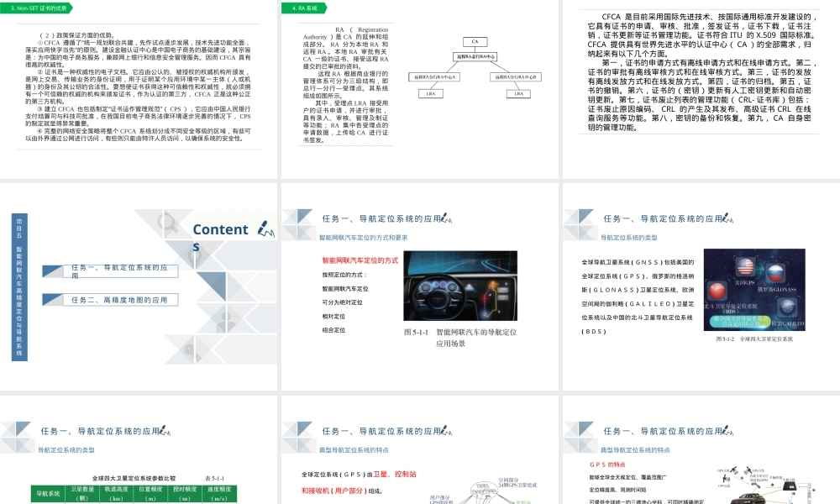Select the line 定位精度高、观测时间短
The height and width of the screenshot is (504, 840).
click(617, 490)
